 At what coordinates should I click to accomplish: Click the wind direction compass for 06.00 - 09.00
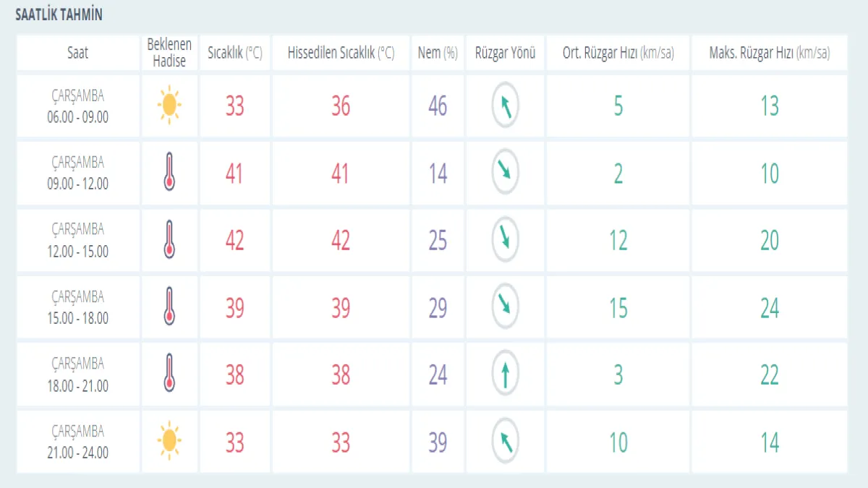(x=506, y=106)
